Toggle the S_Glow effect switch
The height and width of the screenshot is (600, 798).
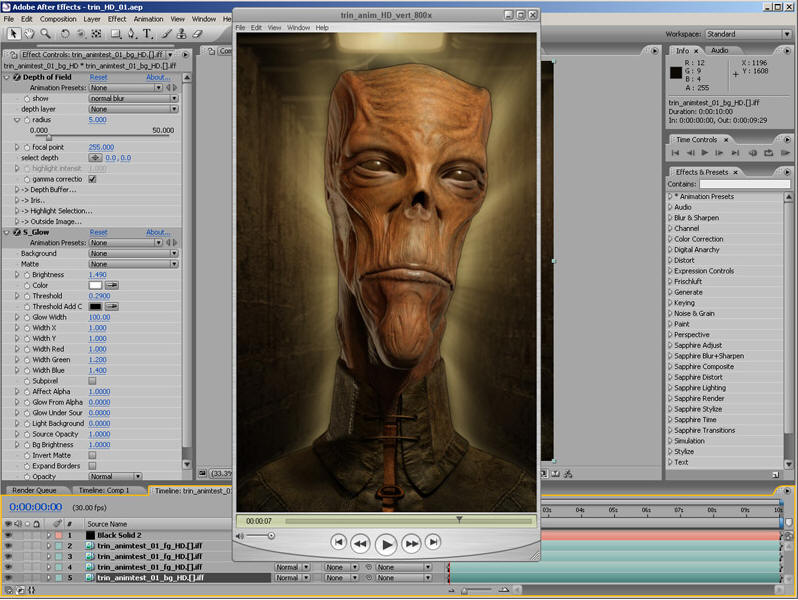[17, 232]
